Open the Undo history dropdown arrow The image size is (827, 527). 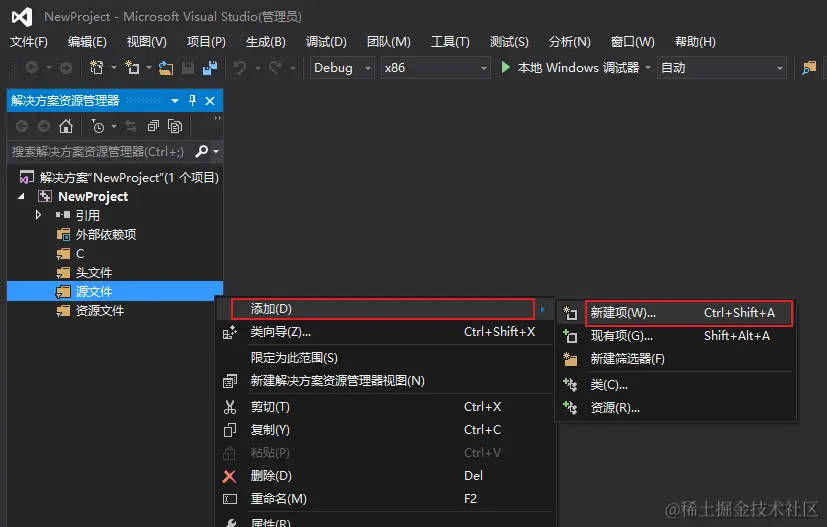click(x=257, y=68)
